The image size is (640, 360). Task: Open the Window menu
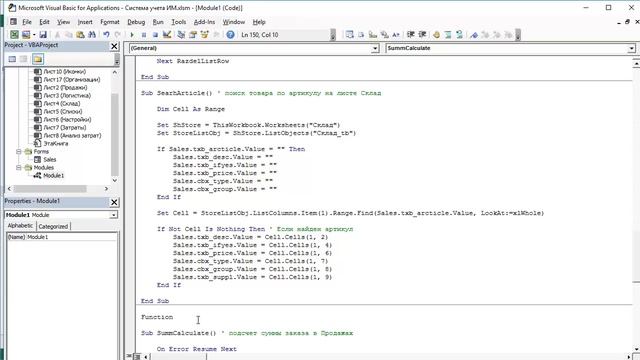tap(233, 22)
